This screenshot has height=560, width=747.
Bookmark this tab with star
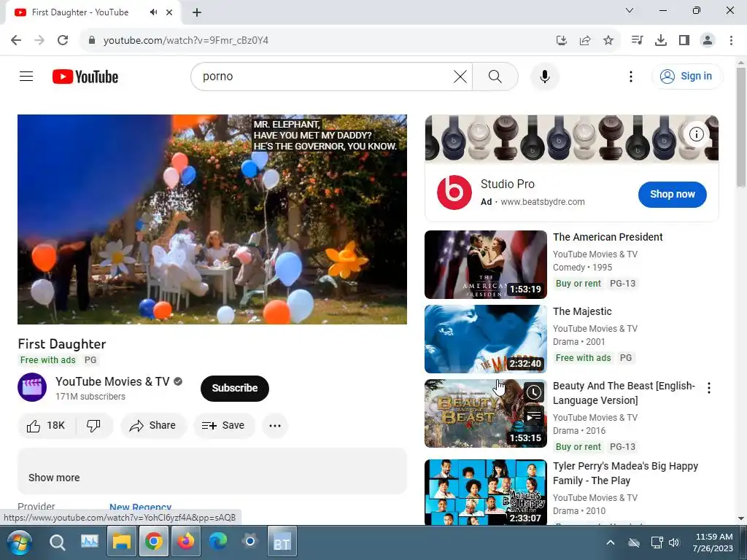coord(608,41)
